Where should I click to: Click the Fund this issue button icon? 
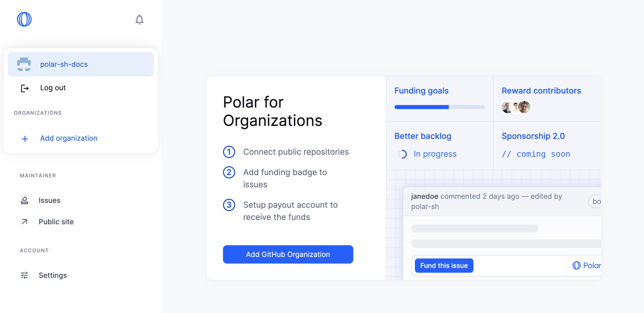pyautogui.click(x=444, y=265)
